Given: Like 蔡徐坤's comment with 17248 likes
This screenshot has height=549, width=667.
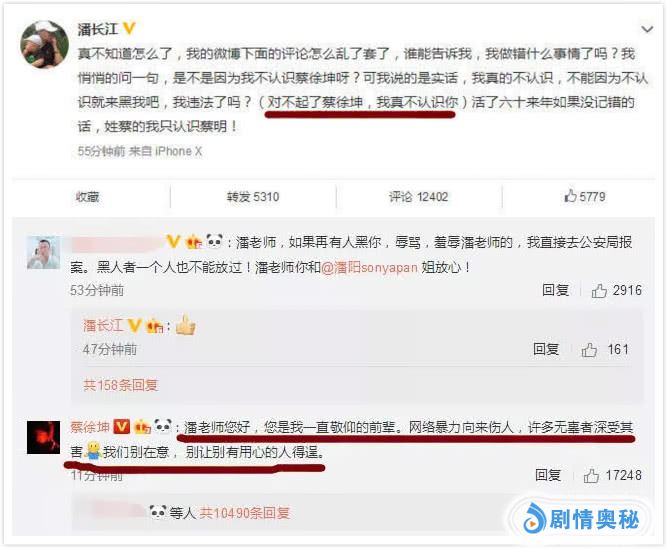Looking at the screenshot, I should pyautogui.click(x=612, y=475).
